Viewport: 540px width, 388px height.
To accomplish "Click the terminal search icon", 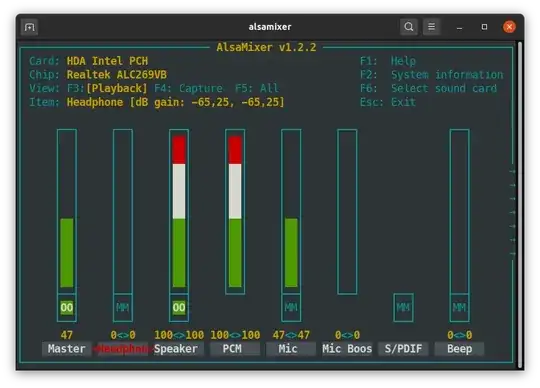I will pyautogui.click(x=409, y=27).
